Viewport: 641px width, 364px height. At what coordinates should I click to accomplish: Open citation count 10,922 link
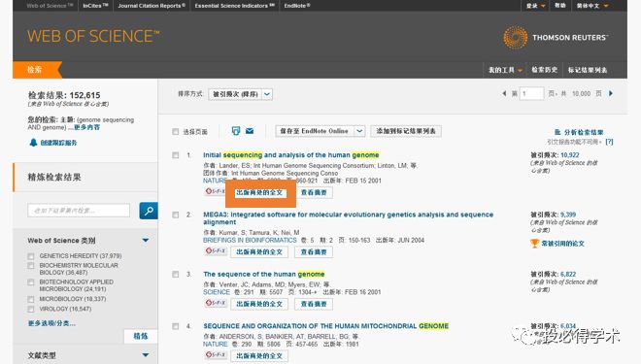[570, 155]
